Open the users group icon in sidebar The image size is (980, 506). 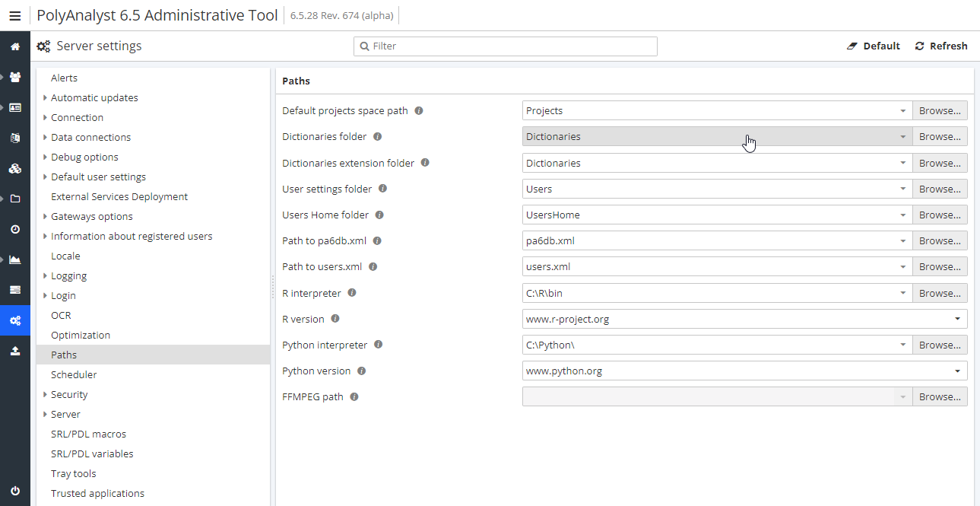point(15,77)
